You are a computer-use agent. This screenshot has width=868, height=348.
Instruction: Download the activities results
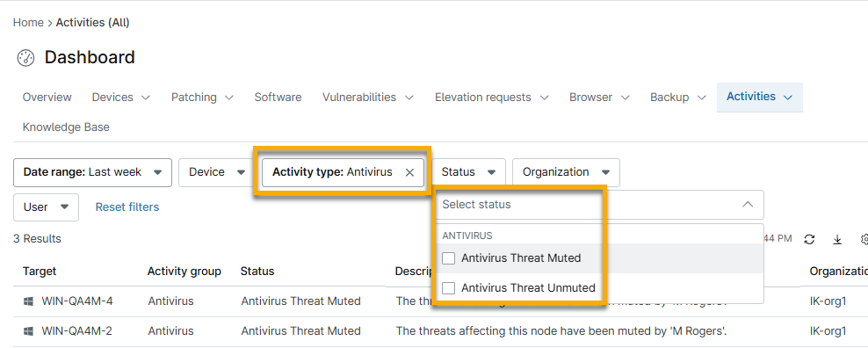coord(837,239)
